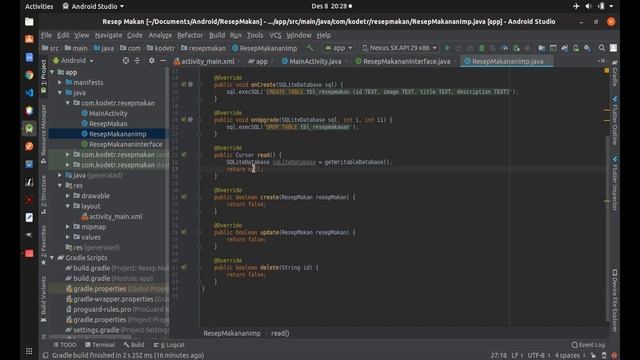This screenshot has height=360, width=640.
Task: Open Chrome from the Ubuntu dock
Action: [x=29, y=75]
